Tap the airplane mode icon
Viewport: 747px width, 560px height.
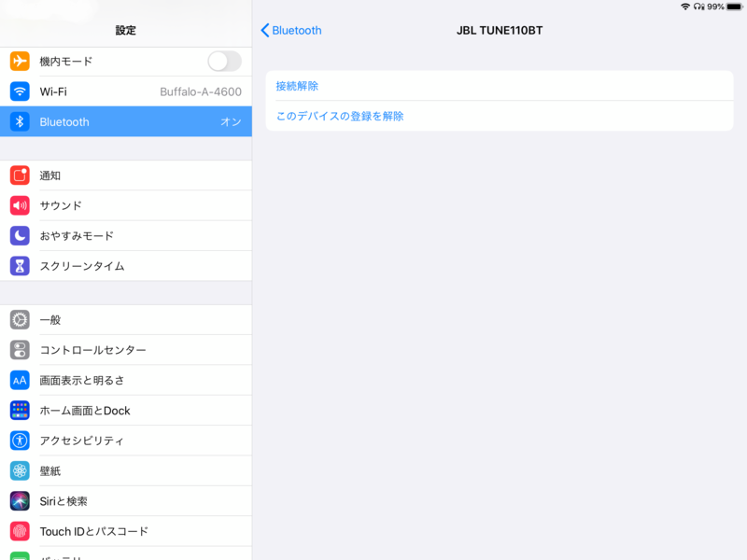(x=20, y=62)
